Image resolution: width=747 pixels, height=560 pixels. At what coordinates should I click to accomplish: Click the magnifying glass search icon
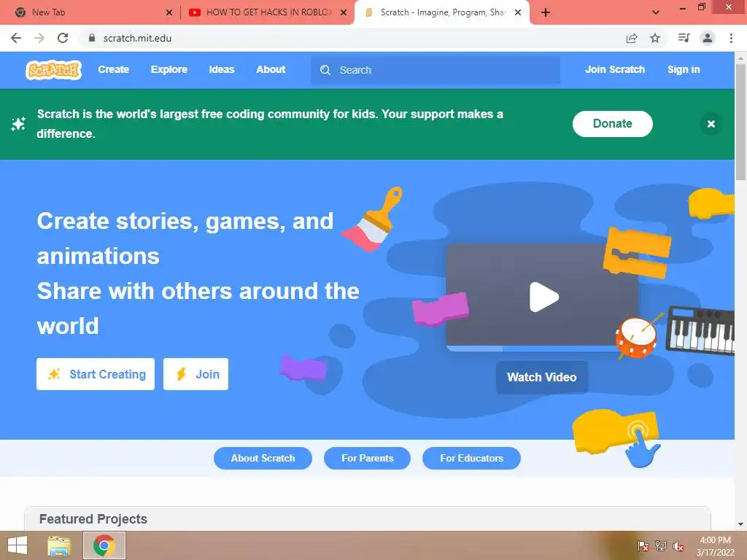[325, 70]
